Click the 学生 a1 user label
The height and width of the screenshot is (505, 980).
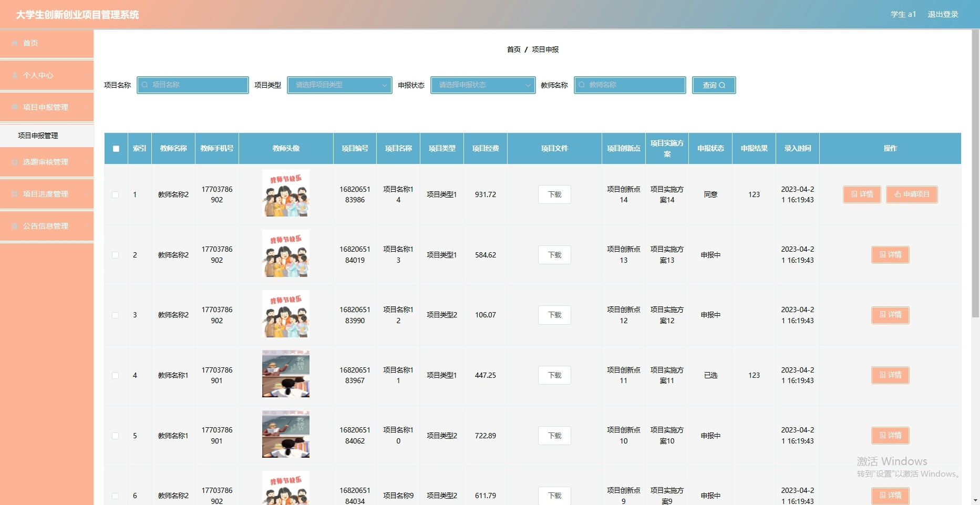(903, 14)
